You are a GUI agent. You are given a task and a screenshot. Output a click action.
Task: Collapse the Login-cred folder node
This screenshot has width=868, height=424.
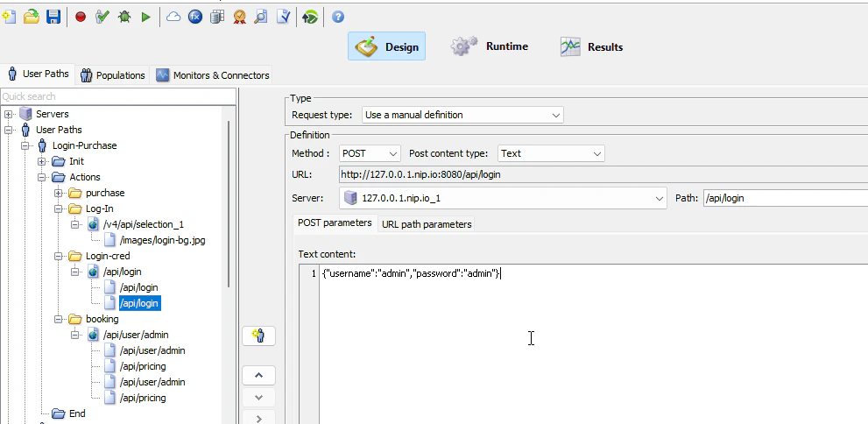point(58,257)
